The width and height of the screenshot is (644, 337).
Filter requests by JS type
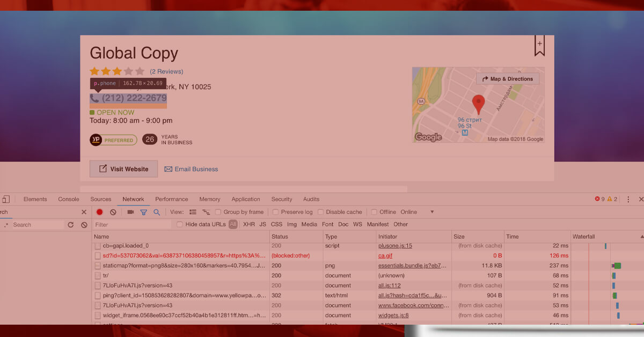click(263, 224)
